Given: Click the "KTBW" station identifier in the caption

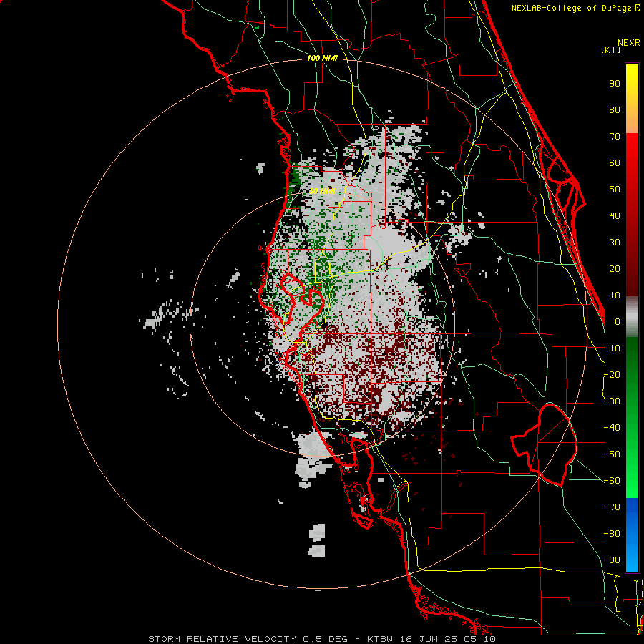Looking at the screenshot, I should pyautogui.click(x=380, y=639).
